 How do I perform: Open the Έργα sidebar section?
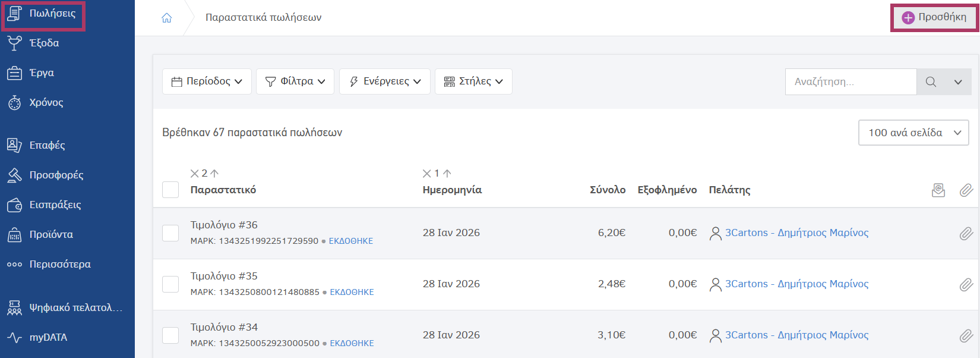click(x=43, y=73)
